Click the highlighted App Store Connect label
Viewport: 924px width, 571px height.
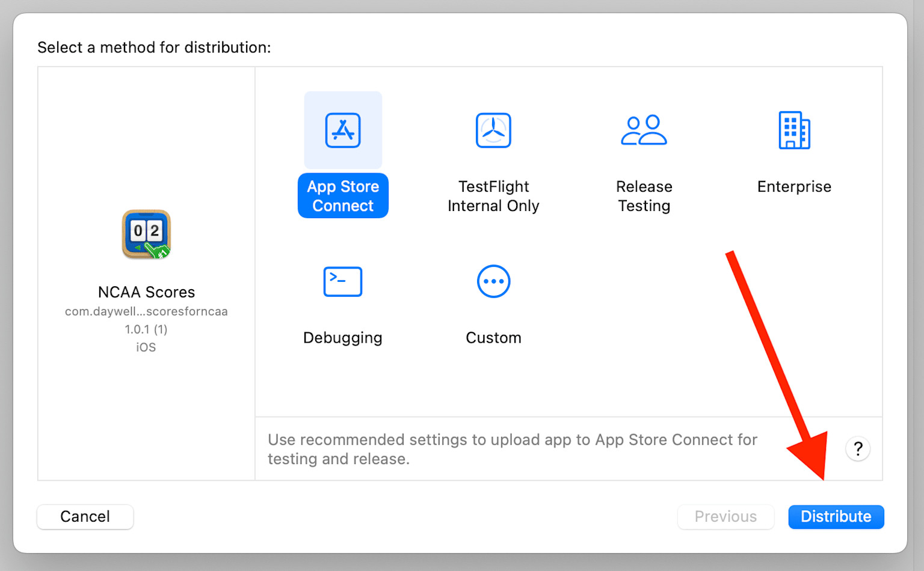click(x=343, y=196)
